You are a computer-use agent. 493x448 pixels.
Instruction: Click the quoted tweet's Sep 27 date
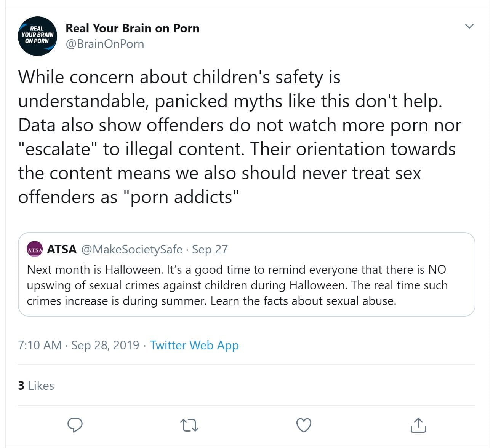pos(210,249)
